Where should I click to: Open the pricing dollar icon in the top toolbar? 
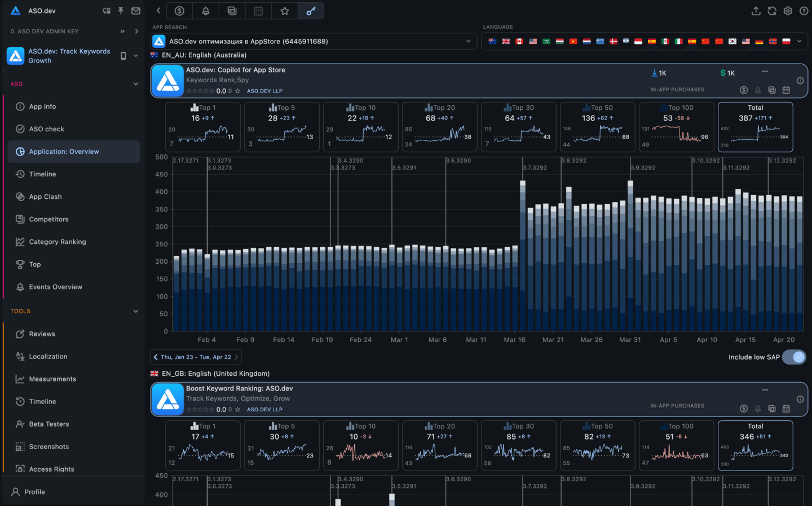(x=179, y=10)
